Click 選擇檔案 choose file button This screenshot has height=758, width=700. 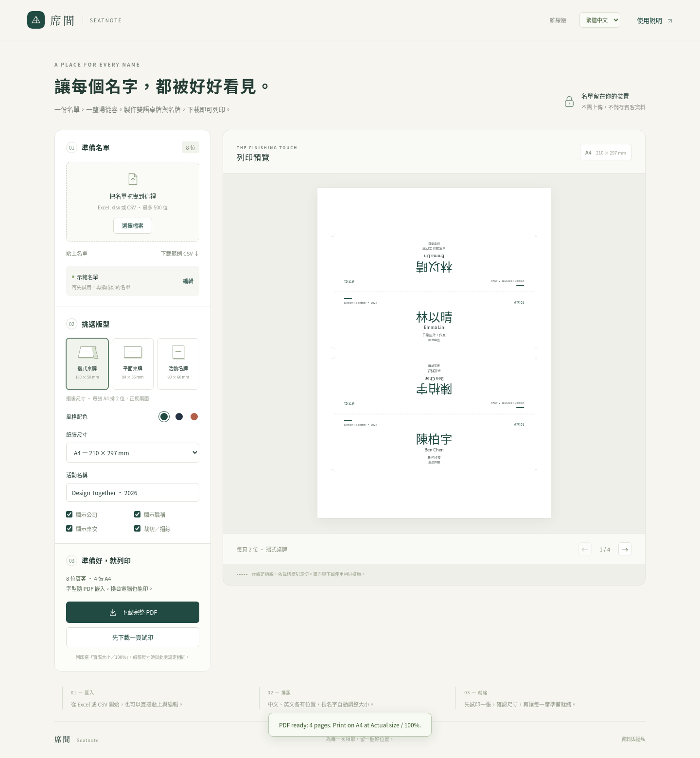click(133, 226)
